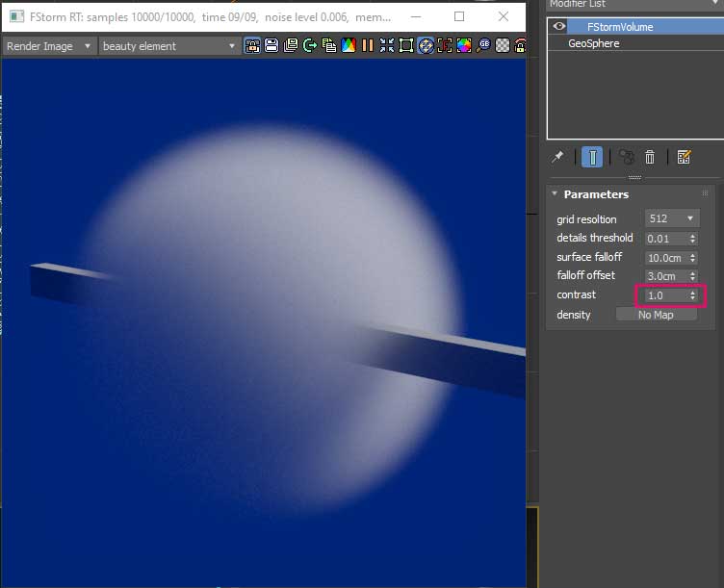Click the copy image to clipboard icon
Image resolution: width=724 pixels, height=588 pixels.
(x=328, y=46)
